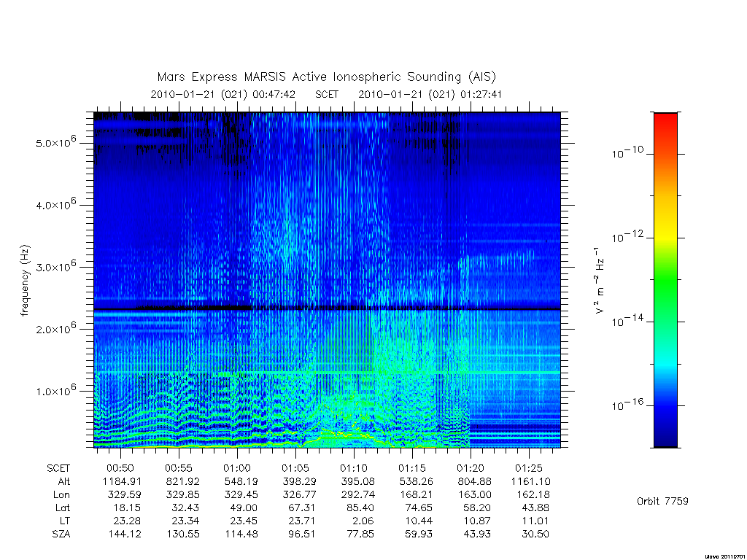This screenshot has width=747, height=560.
Task: Click the 'Lon' row header
Action: coord(61,495)
